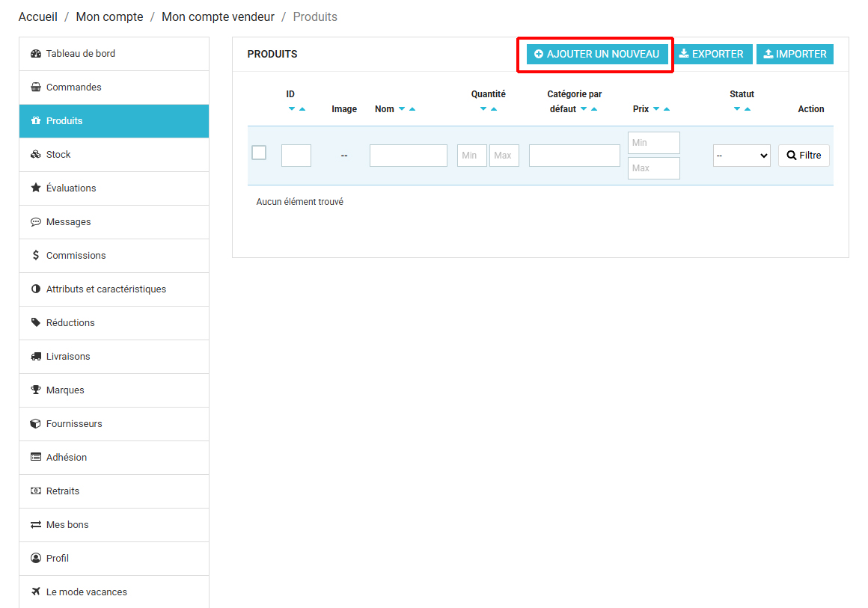Click the Livraisons truck icon
Viewport: 868px width, 608px height.
click(x=36, y=357)
